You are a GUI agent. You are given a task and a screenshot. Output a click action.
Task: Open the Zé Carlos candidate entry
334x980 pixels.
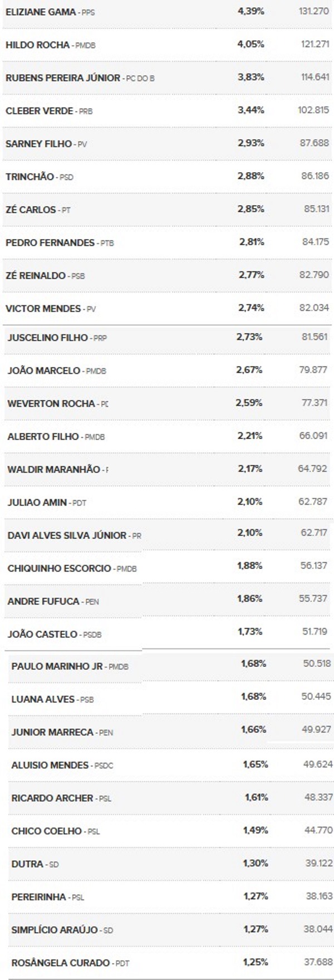(31, 209)
